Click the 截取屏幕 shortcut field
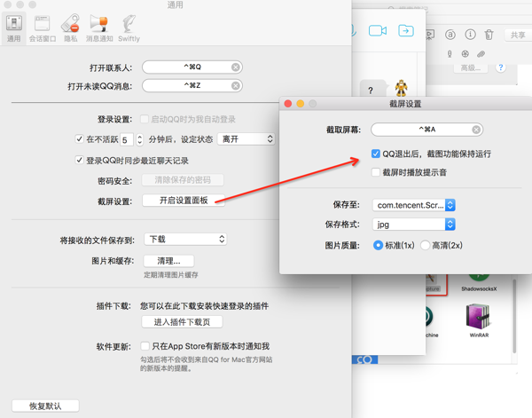 pyautogui.click(x=426, y=130)
